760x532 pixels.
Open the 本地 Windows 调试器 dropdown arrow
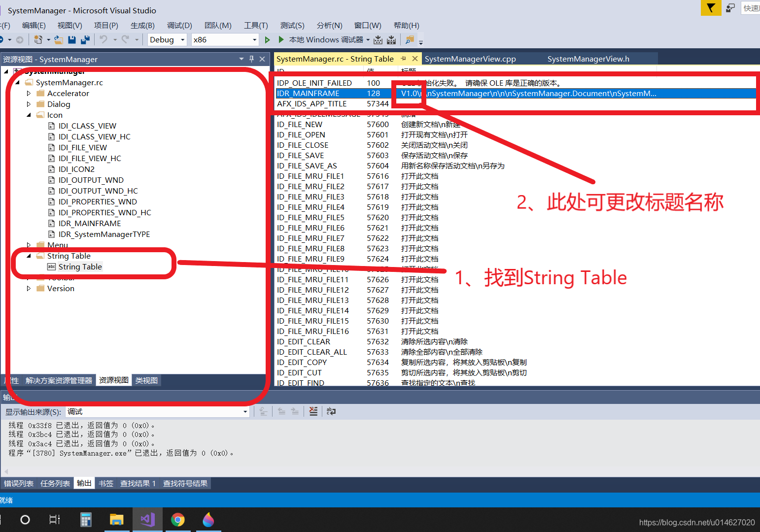click(368, 40)
